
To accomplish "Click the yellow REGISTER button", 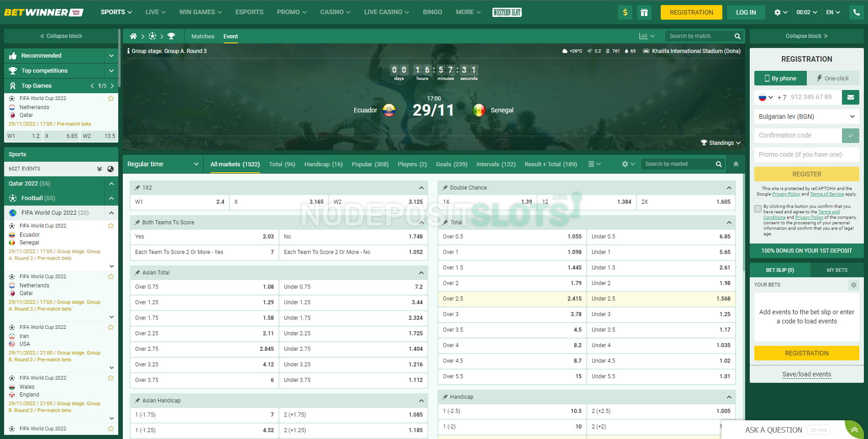I will pos(806,174).
